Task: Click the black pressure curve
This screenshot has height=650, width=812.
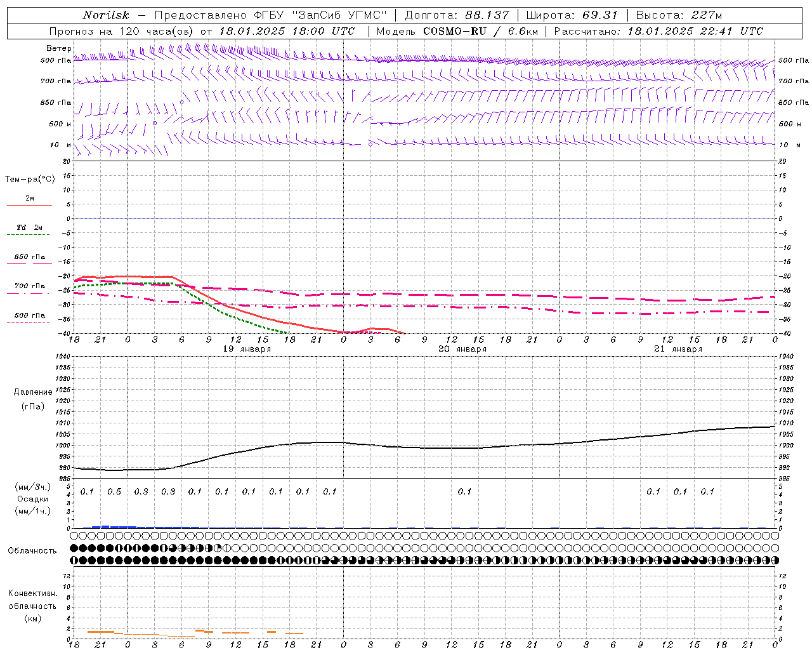Action: click(425, 448)
